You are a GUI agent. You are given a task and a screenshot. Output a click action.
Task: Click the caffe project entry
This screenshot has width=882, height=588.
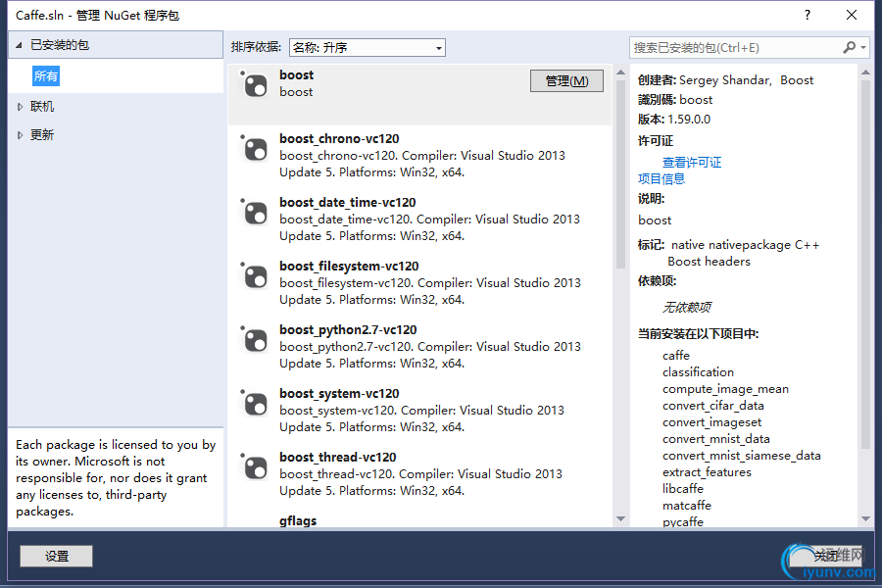[675, 356]
